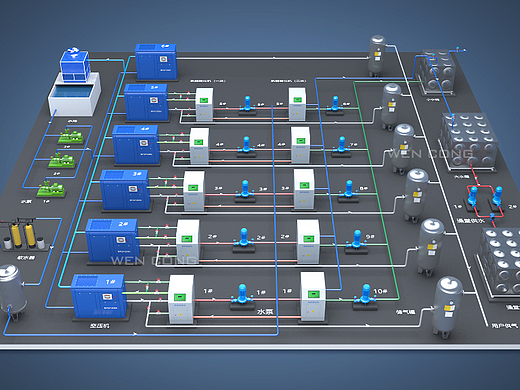Select the 3# air compressor unit
Viewport: 520px width, 390px height.
pos(125,190)
